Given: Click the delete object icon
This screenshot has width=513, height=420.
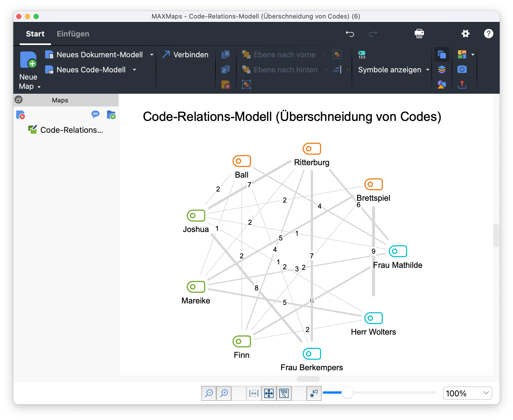Looking at the screenshot, I should [226, 84].
